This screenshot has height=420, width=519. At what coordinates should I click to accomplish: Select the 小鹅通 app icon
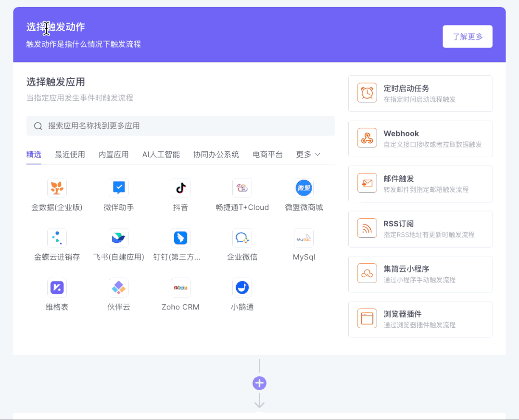coord(242,287)
